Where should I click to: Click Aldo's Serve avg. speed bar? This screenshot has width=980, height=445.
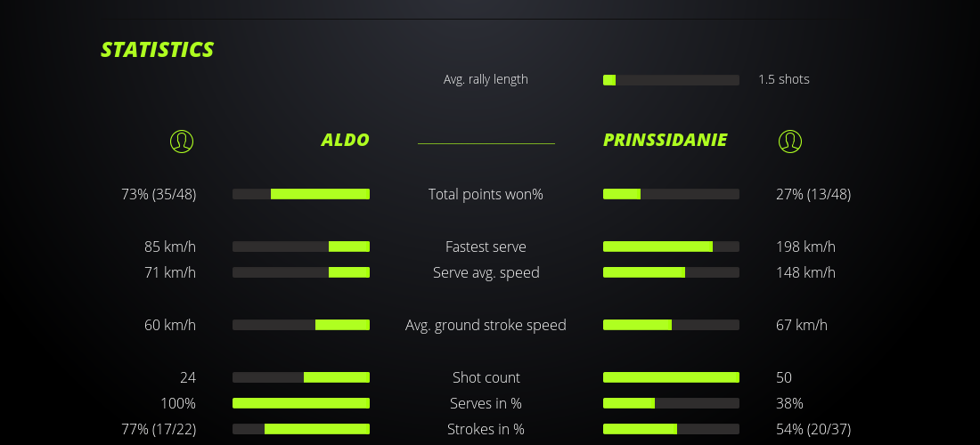301,272
